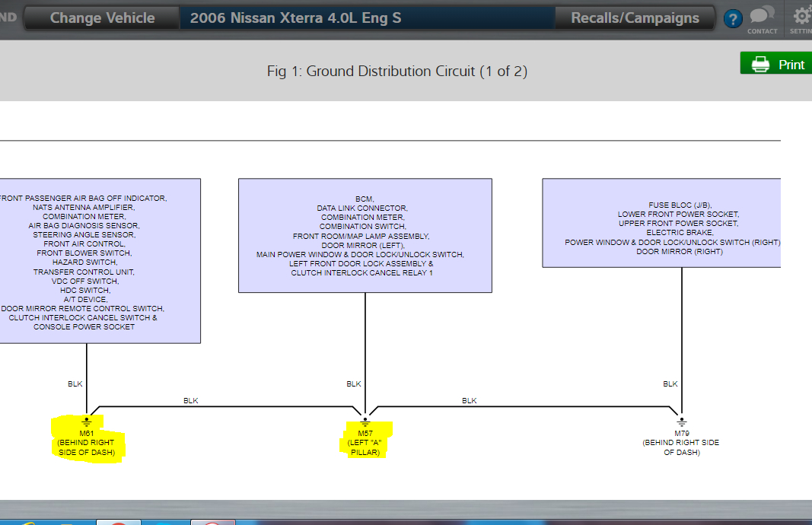Select the M57 ground symbol
Screen dimensions: 812x525
pyautogui.click(x=365, y=422)
